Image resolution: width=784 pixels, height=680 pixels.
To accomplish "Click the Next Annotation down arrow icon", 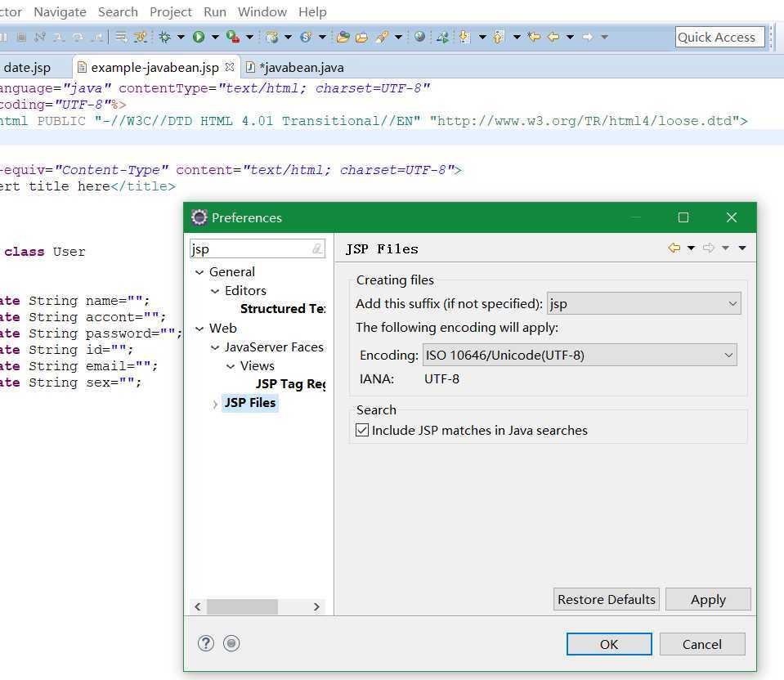I will click(464, 37).
